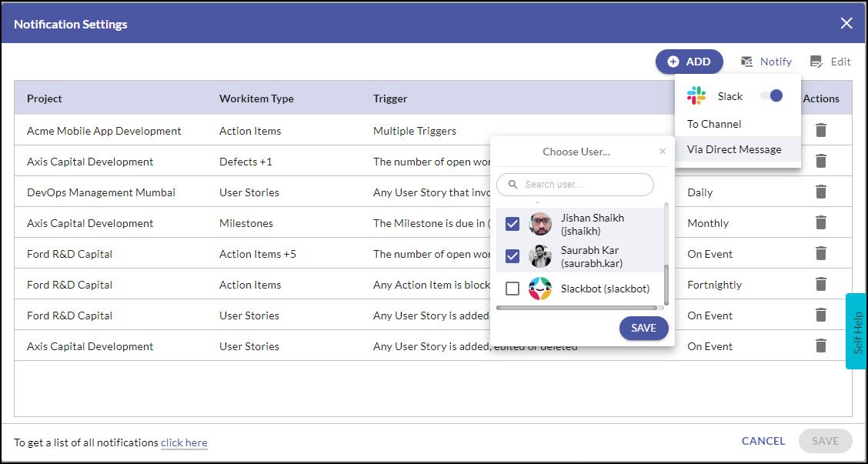
Task: Delete the Fortnightly Action Items notification
Action: [x=821, y=285]
